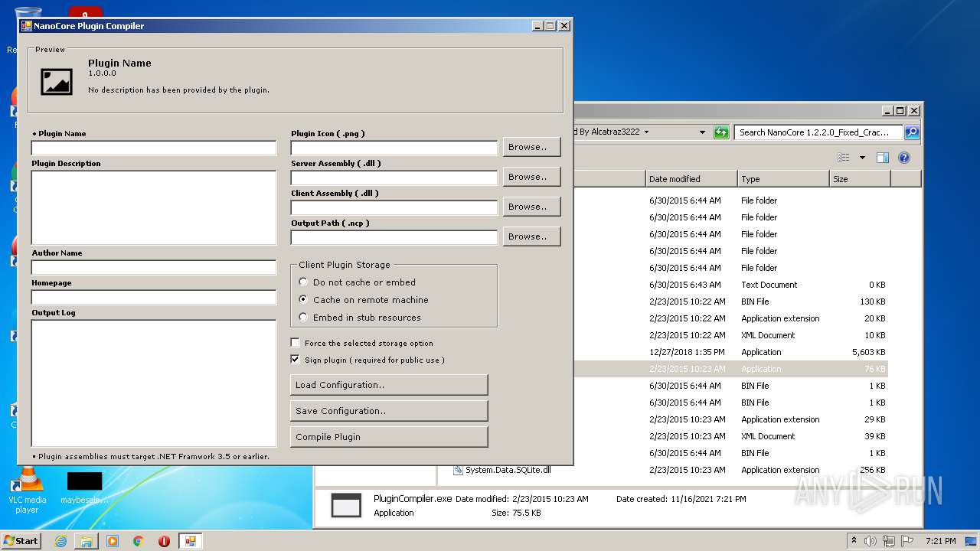Image resolution: width=980 pixels, height=551 pixels.
Task: Click the green refresh button in Explorer address bar
Action: click(720, 132)
